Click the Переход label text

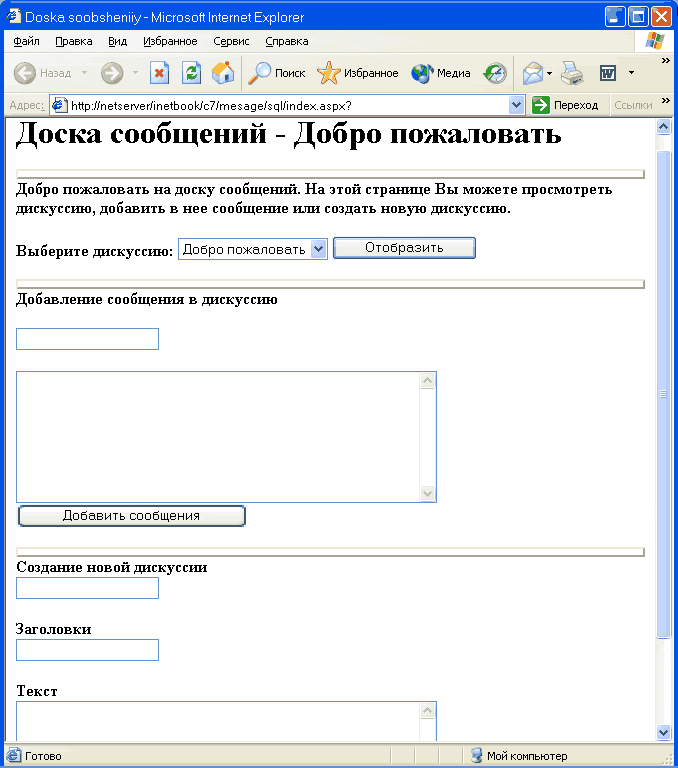576,105
